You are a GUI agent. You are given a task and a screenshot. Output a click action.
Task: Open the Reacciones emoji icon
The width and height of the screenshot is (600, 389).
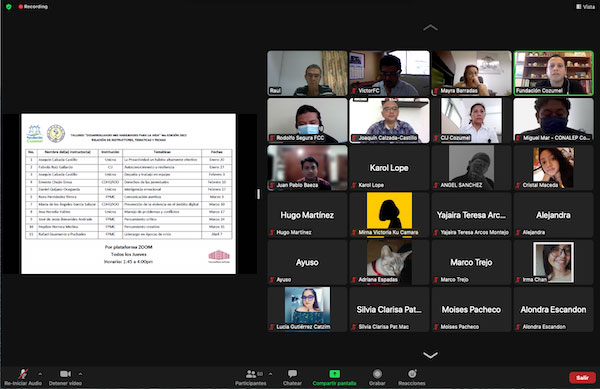[x=412, y=374]
